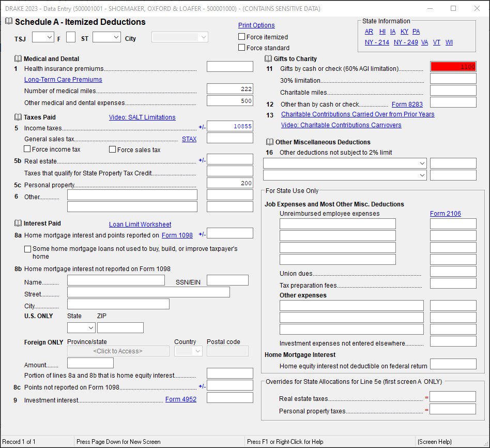Check the Force sales tax option
The width and height of the screenshot is (490, 448).
(x=113, y=149)
